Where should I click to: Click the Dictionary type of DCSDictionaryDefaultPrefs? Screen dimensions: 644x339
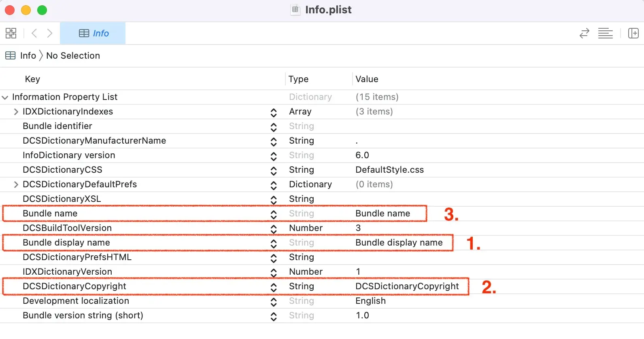pyautogui.click(x=310, y=184)
